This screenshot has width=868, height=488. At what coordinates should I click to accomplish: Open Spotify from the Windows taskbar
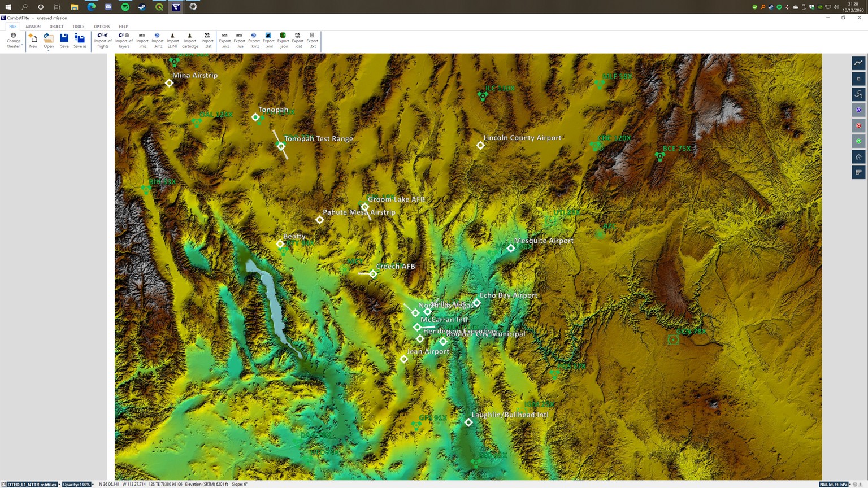point(125,7)
